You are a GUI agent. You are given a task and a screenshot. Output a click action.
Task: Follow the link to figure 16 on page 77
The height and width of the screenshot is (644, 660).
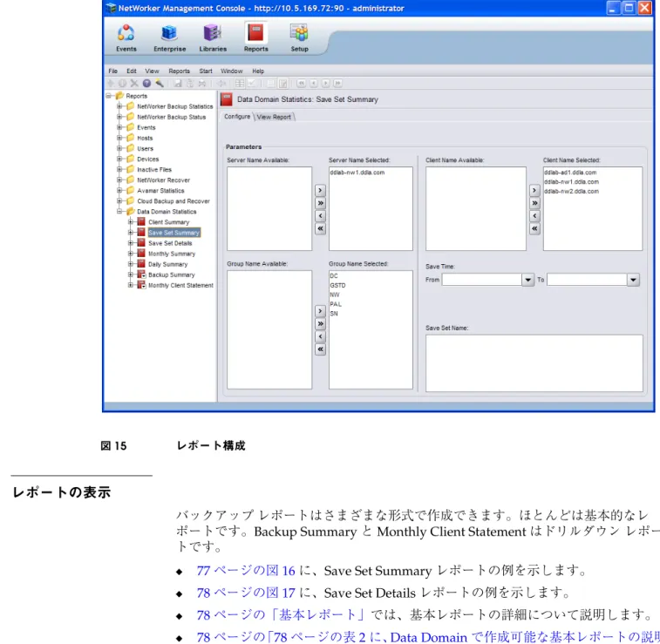[x=246, y=571]
